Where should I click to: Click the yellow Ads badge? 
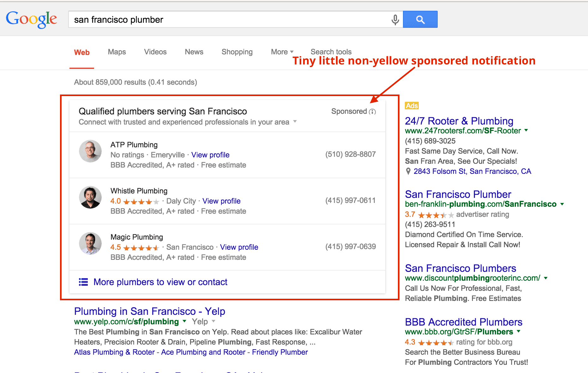click(411, 106)
